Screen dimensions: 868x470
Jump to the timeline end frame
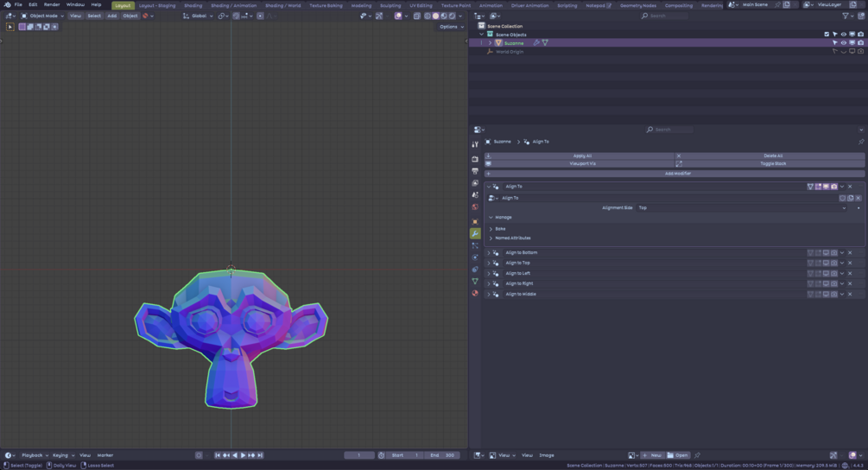260,455
